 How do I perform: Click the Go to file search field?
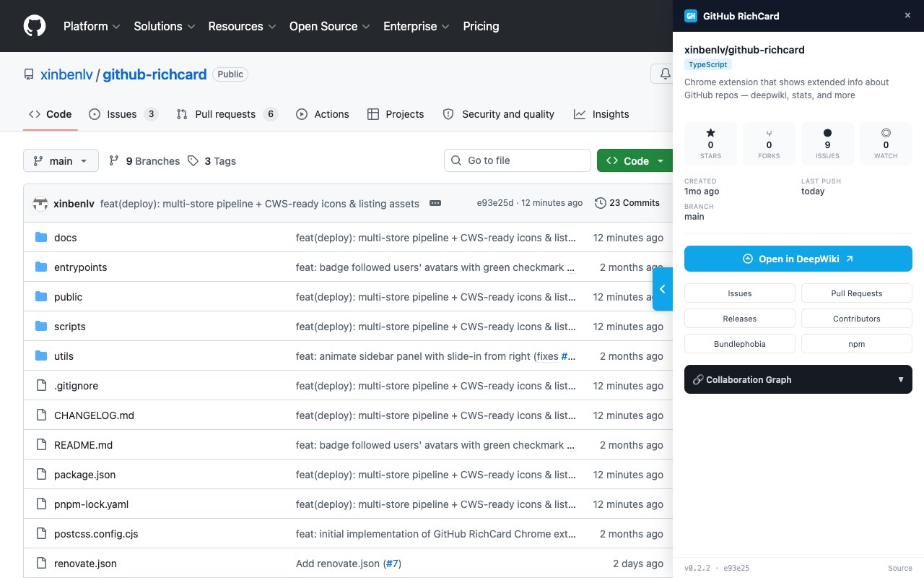tap(518, 160)
